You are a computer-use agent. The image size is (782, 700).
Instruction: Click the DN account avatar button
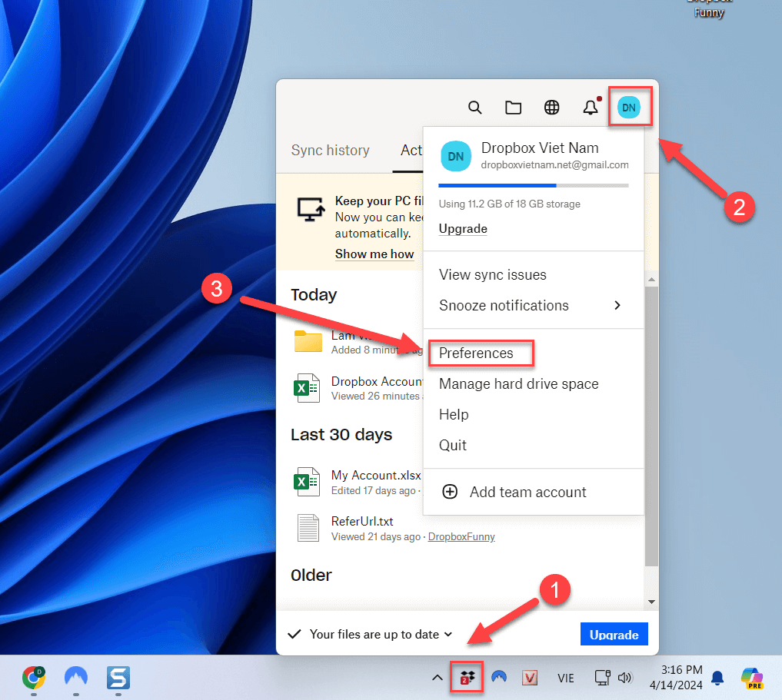[629, 107]
